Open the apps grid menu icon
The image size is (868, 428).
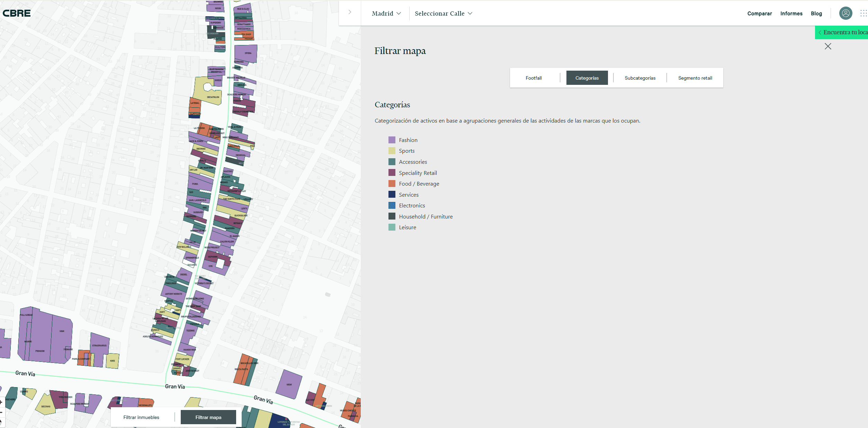tap(863, 13)
